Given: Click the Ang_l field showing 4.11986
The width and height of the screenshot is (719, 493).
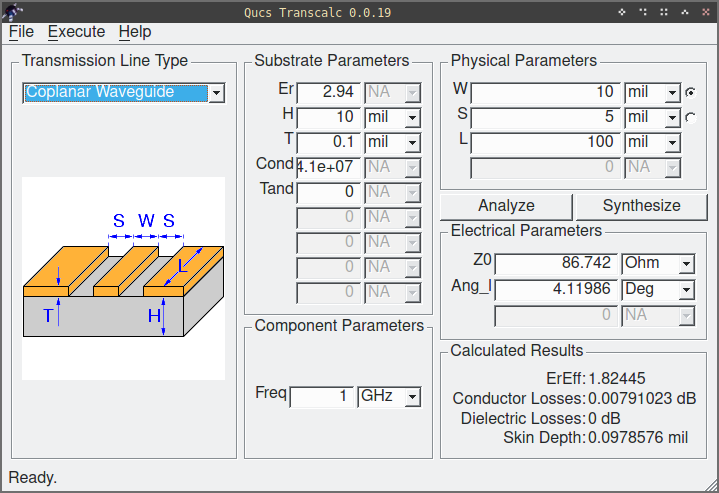Looking at the screenshot, I should click(556, 289).
